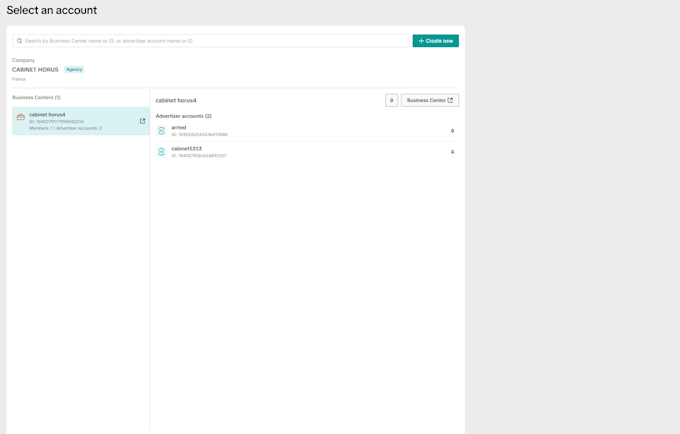Click the avatar icon of the first advertiser account
This screenshot has width=680, height=434.
(161, 131)
